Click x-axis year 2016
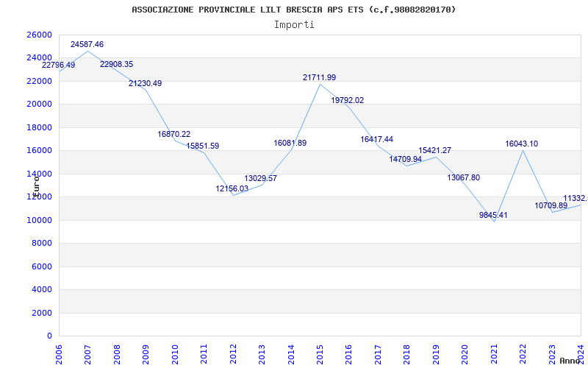Viewport: 588px width, 368px height. pyautogui.click(x=348, y=355)
